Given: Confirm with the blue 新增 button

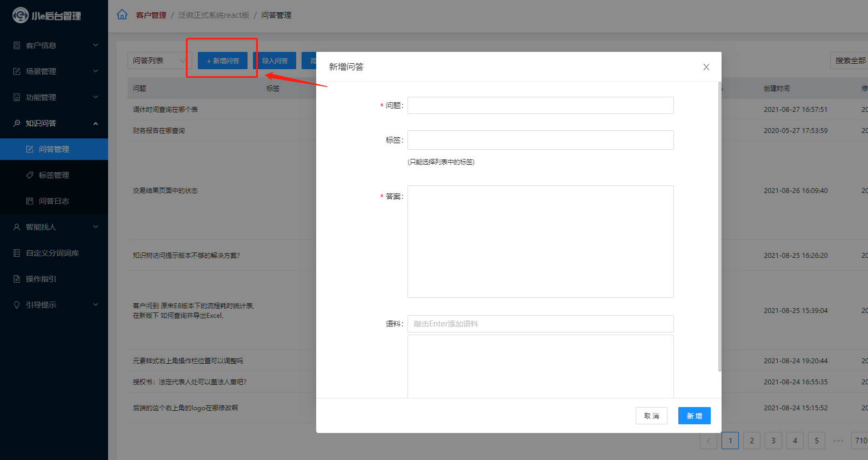Looking at the screenshot, I should (x=695, y=416).
